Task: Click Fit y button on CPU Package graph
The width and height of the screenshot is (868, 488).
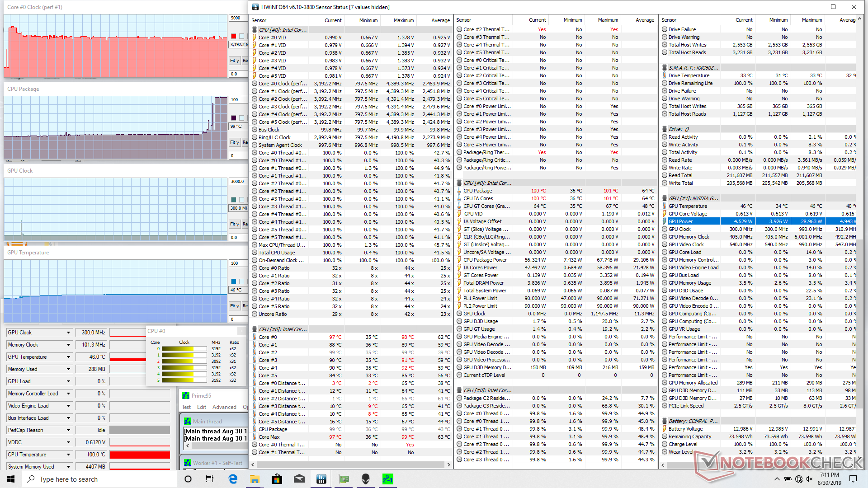Action: [x=234, y=142]
